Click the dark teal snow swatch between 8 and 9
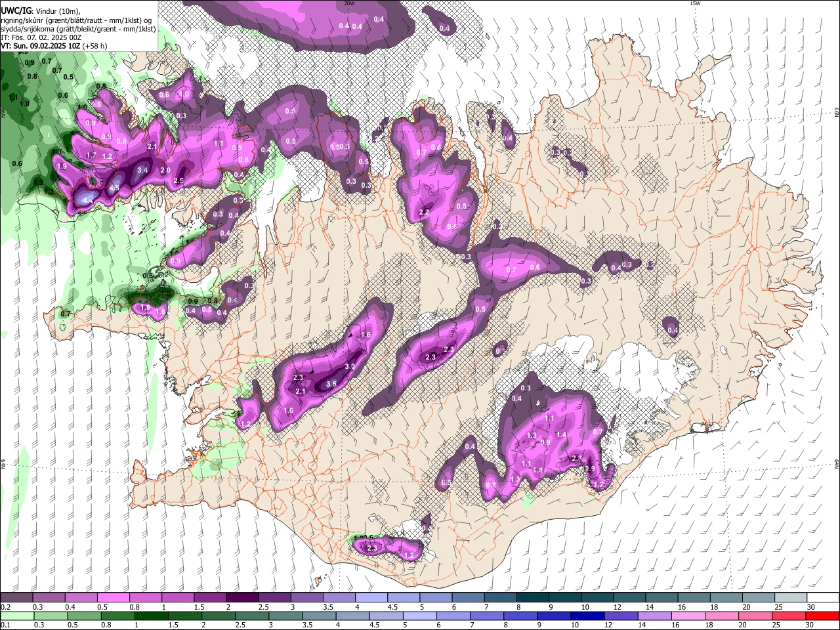840x630 pixels. (x=533, y=597)
